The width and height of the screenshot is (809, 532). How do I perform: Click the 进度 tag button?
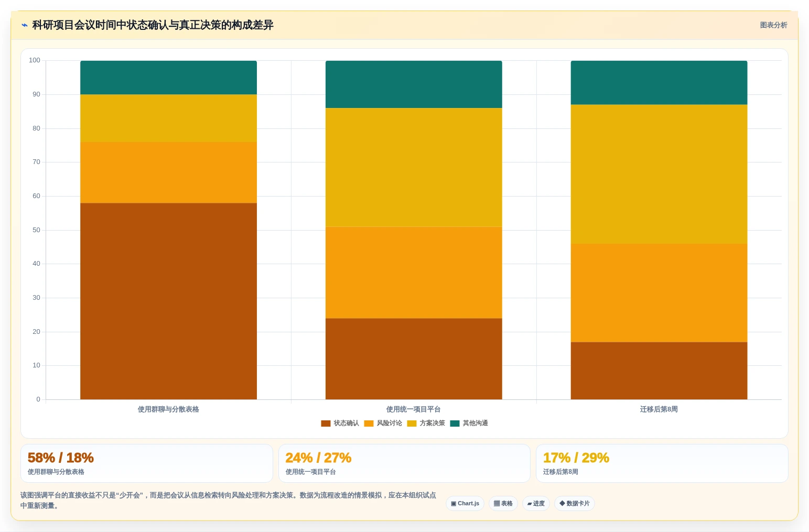click(536, 504)
